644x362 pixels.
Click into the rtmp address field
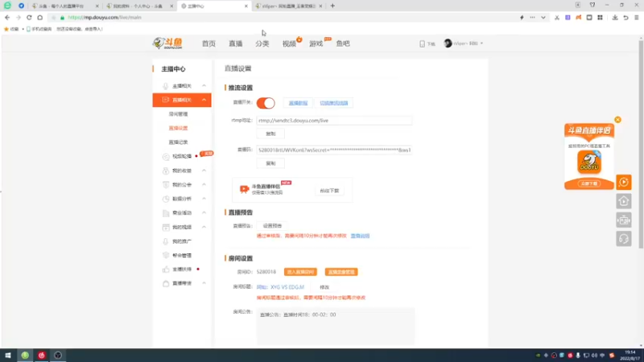[334, 121]
